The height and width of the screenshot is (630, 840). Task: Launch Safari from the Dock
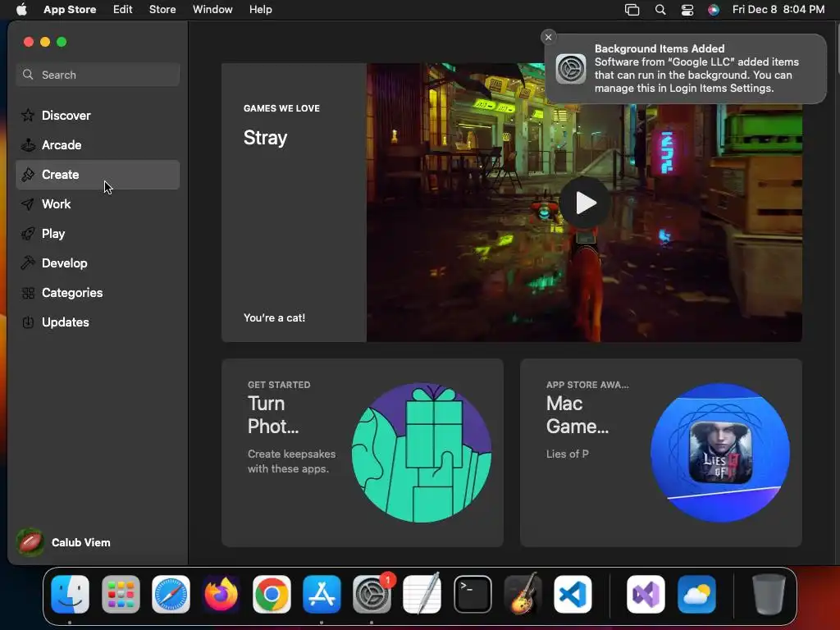click(x=171, y=594)
